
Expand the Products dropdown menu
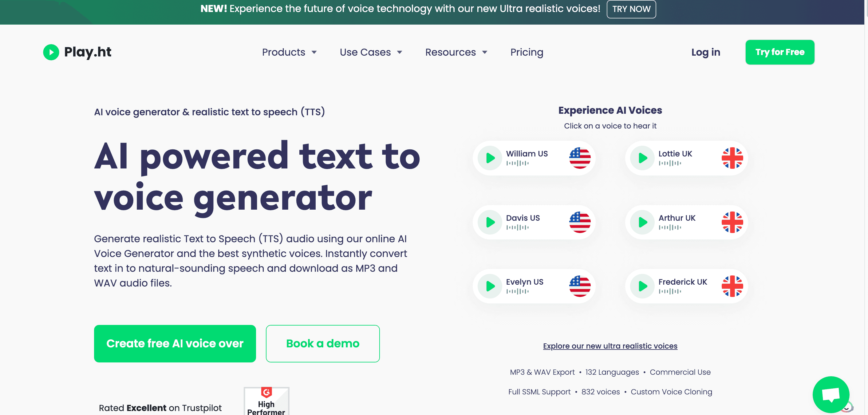click(x=288, y=51)
